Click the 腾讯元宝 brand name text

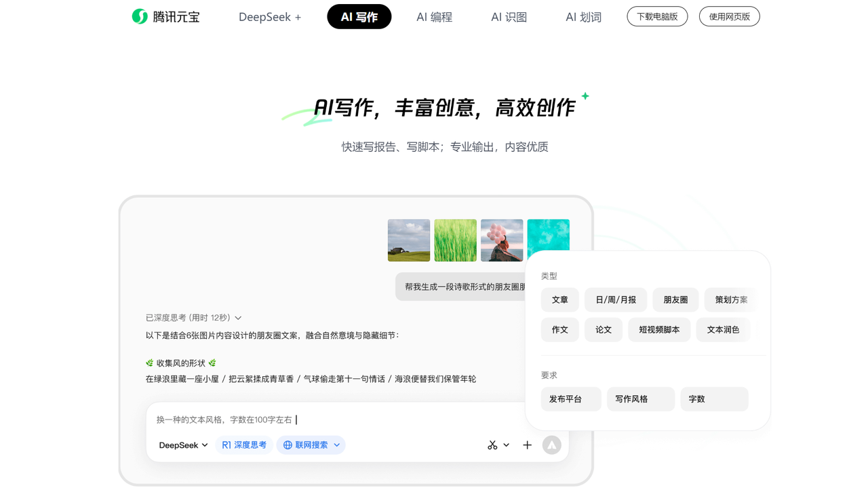click(176, 17)
